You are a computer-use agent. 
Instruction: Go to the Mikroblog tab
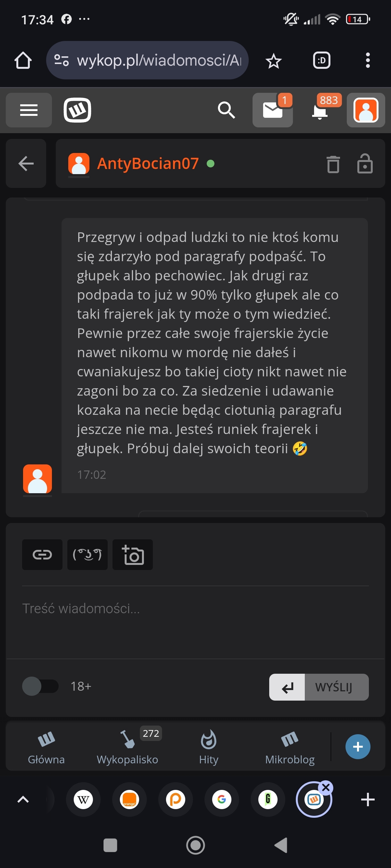290,746
